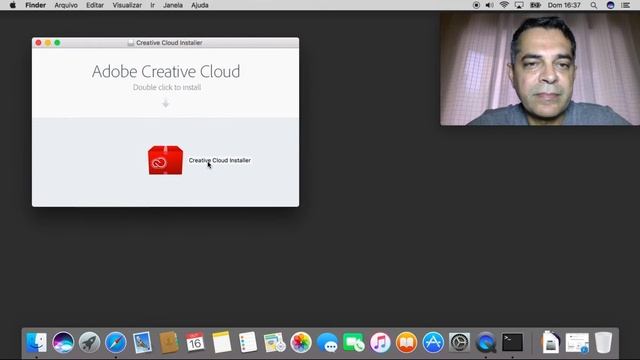
Task: Open the Wi-Fi status menu
Action: click(504, 5)
